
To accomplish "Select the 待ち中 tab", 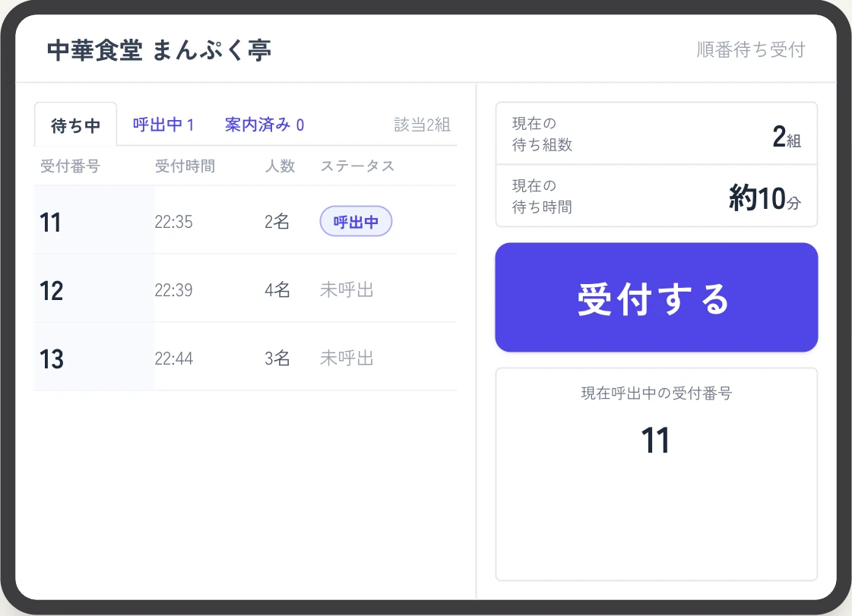I will pos(75,125).
